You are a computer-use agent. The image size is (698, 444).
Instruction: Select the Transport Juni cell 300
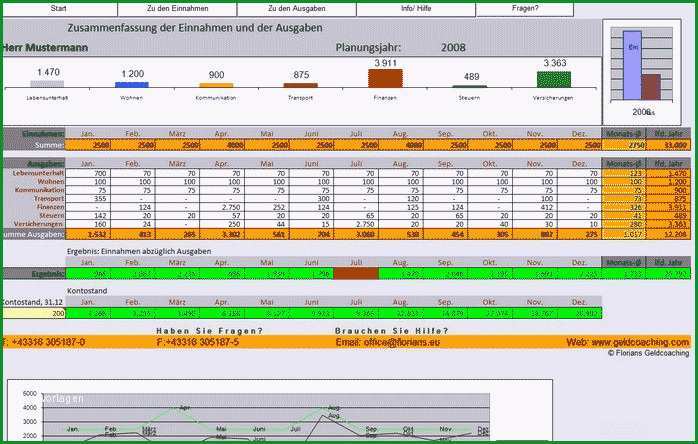click(312, 199)
